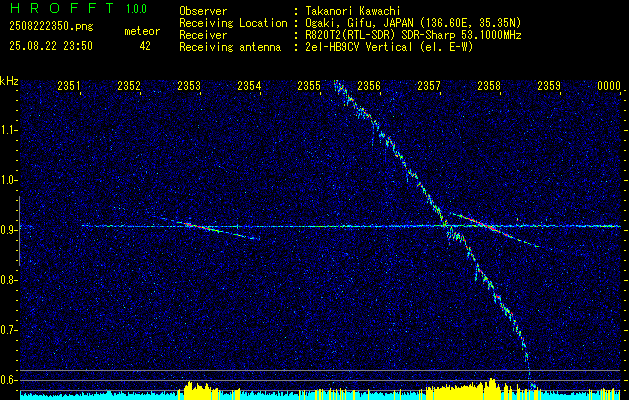Click the 2351 time marker

pos(69,86)
